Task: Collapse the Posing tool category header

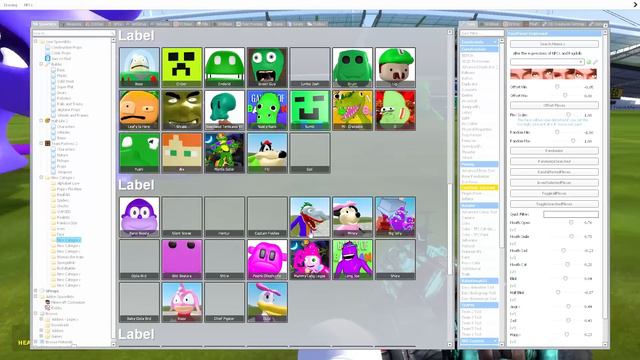Action: click(479, 164)
